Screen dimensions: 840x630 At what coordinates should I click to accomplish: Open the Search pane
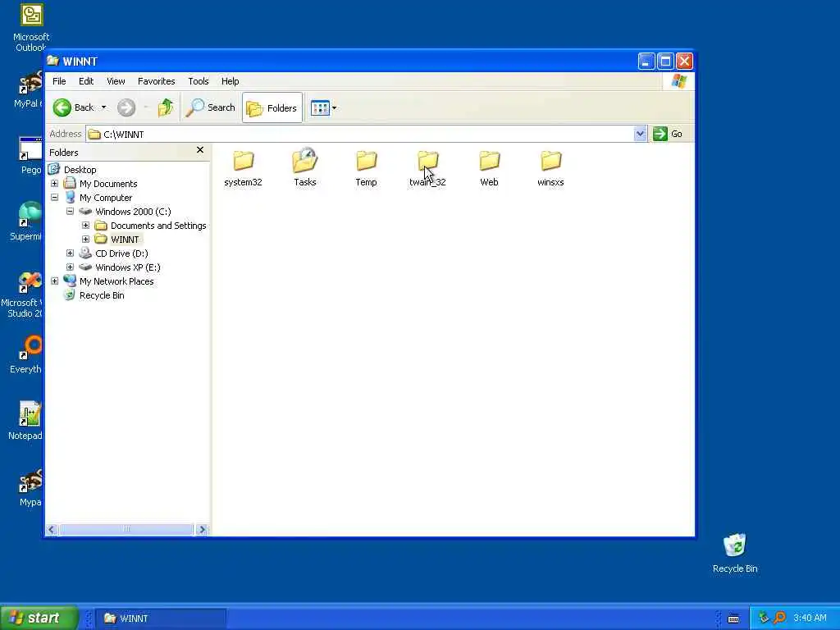(210, 107)
